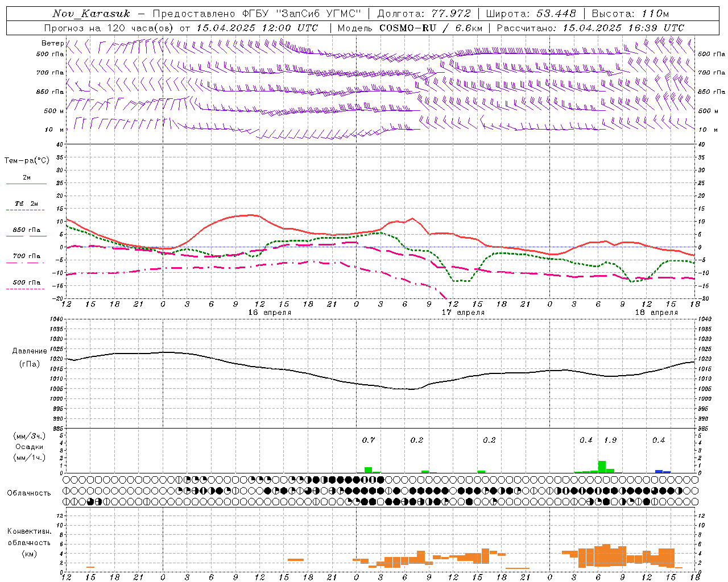Click the precipitation value '1.9'
This screenshot has width=728, height=582.
[610, 440]
